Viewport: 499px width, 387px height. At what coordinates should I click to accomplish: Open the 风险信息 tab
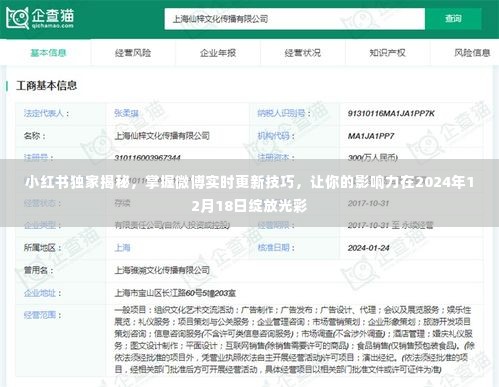coord(472,53)
